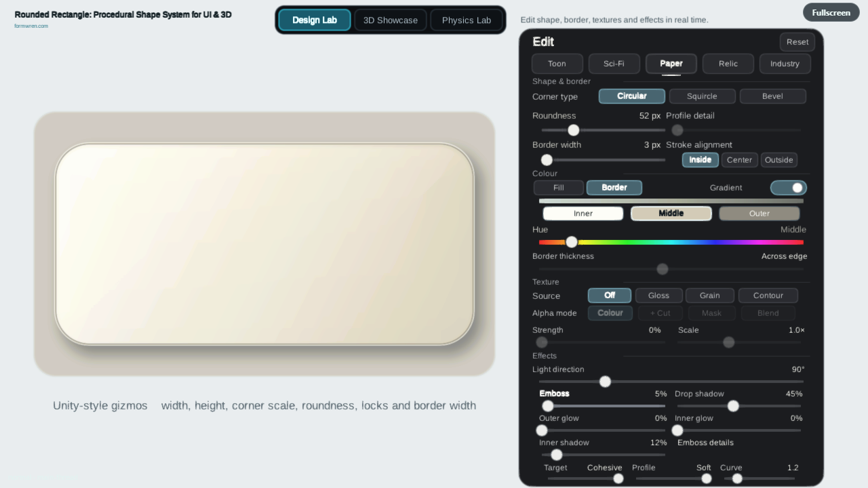868x488 pixels.
Task: Select Circular corner type
Action: tap(631, 96)
